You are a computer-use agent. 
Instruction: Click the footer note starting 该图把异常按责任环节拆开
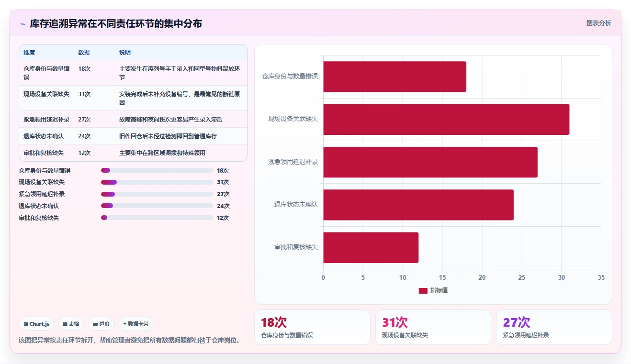coord(129,341)
